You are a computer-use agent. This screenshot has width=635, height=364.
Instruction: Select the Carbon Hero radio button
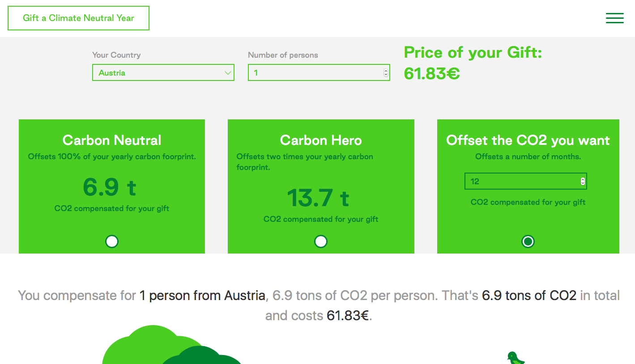click(321, 241)
